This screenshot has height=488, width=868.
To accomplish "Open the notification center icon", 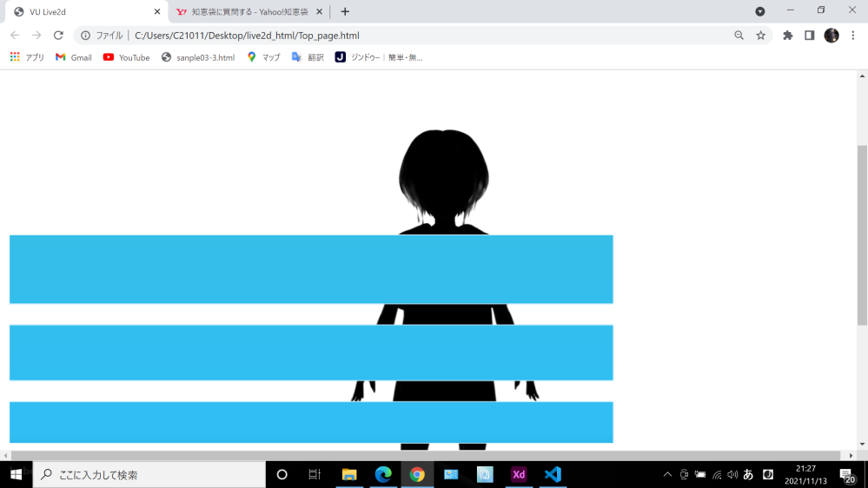I will point(846,474).
